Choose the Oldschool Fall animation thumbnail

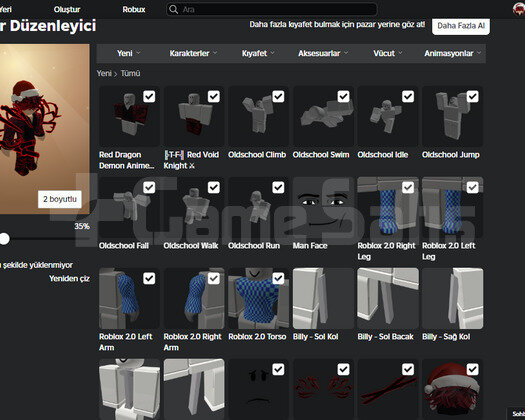[129, 207]
